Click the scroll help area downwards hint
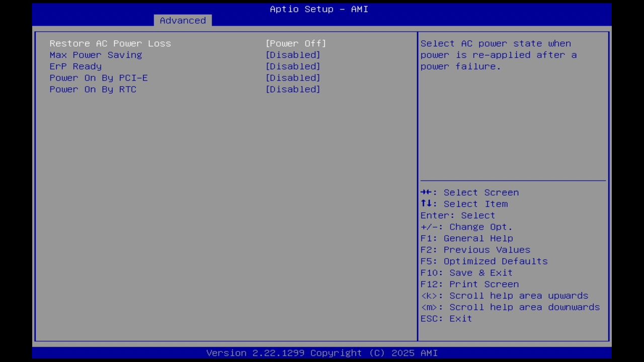 [x=510, y=307]
